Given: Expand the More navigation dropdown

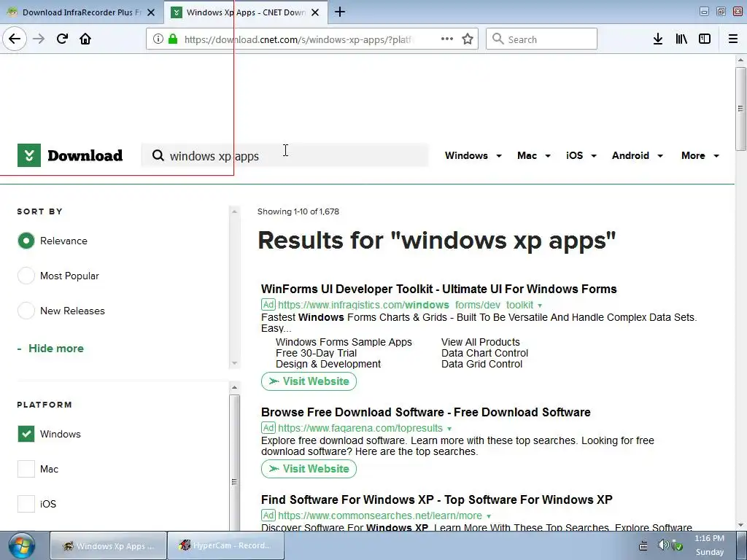Looking at the screenshot, I should (700, 156).
